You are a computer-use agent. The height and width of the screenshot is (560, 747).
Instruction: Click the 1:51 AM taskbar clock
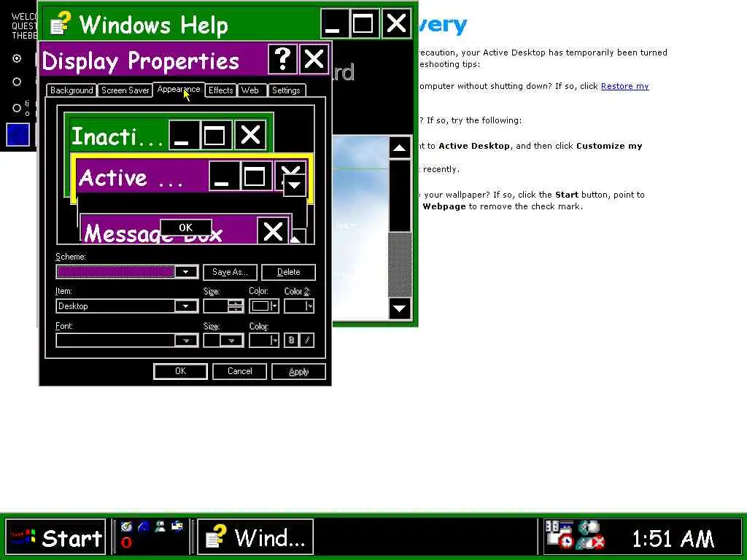point(673,539)
